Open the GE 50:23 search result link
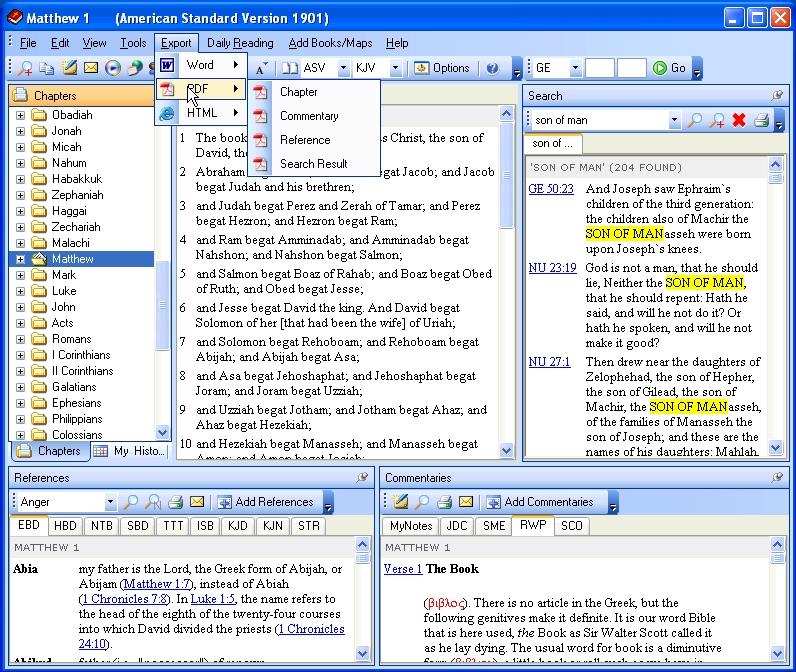The height and width of the screenshot is (672, 796). point(551,189)
